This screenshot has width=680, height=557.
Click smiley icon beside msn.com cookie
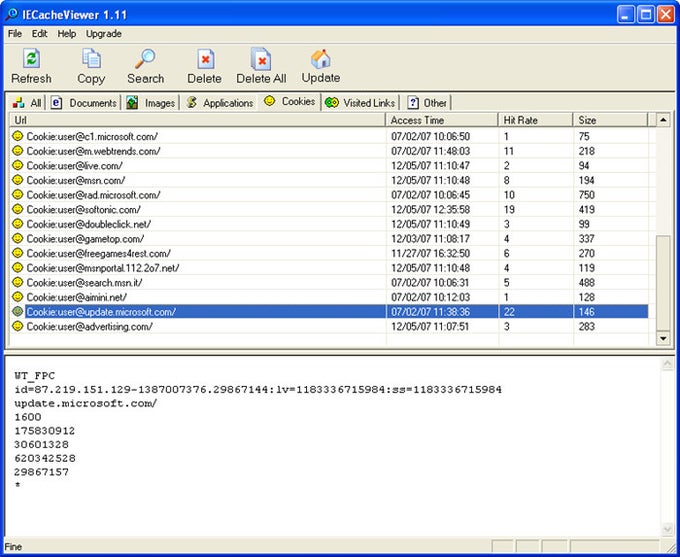click(17, 180)
